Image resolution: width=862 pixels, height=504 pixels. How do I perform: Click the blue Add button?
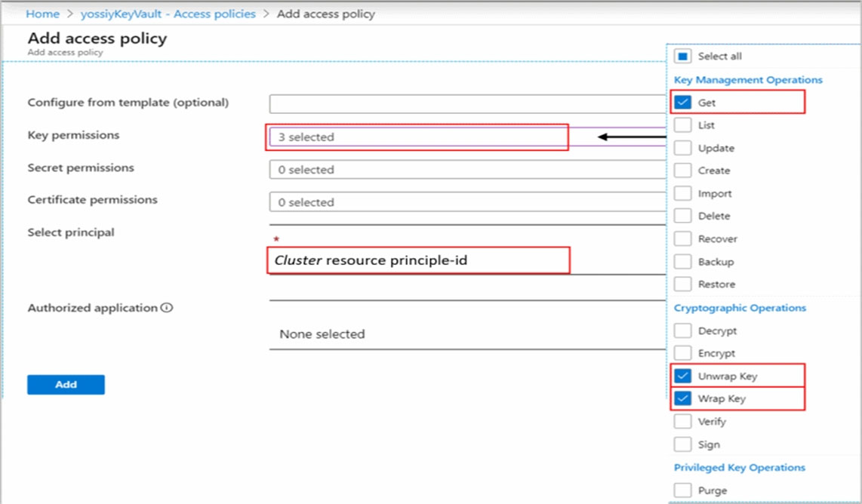[66, 385]
